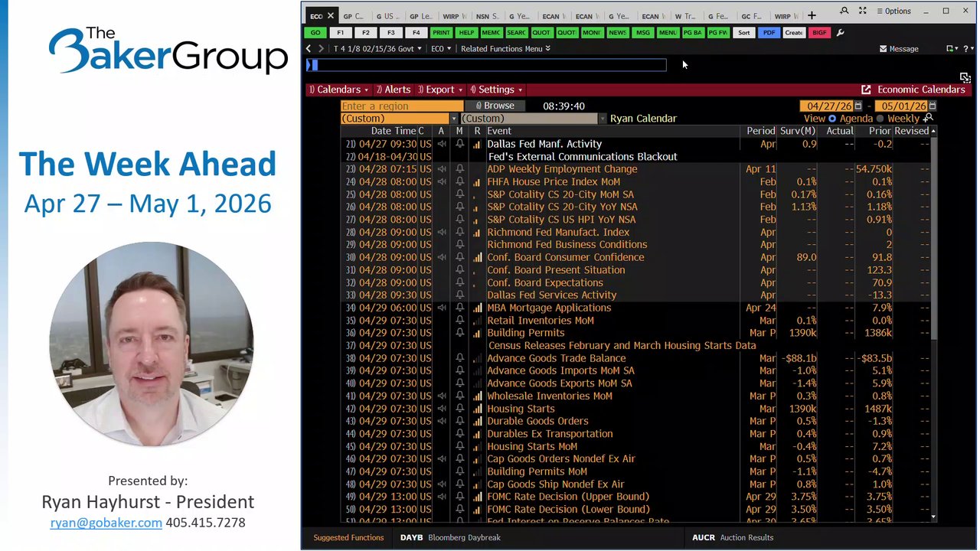
Task: Click the table scroll-up arrow
Action: (x=933, y=131)
